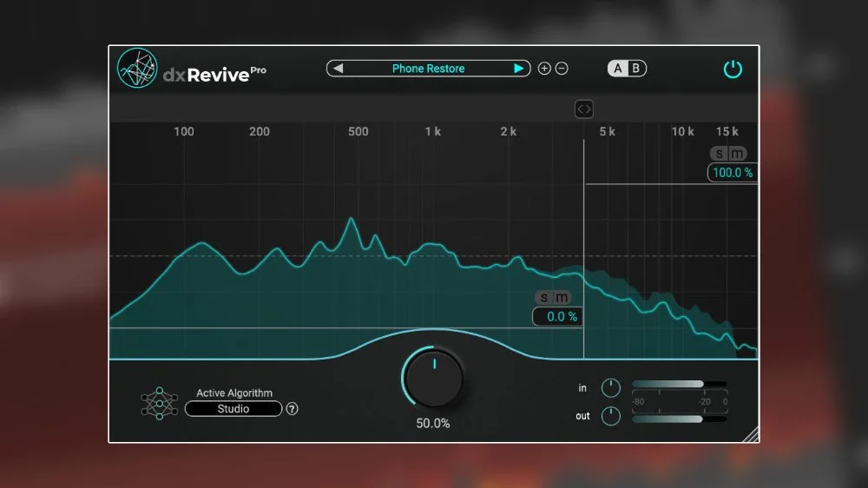Click the neural network algorithm icon
The image size is (868, 488).
click(x=160, y=403)
